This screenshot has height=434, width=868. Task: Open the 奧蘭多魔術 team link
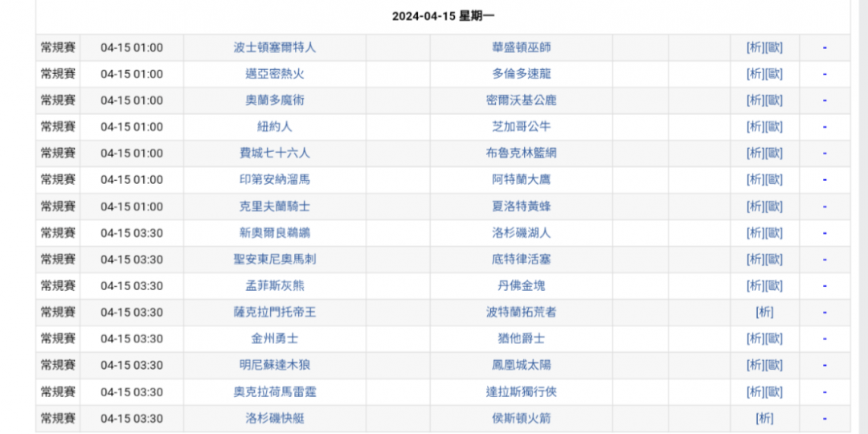[x=275, y=100]
